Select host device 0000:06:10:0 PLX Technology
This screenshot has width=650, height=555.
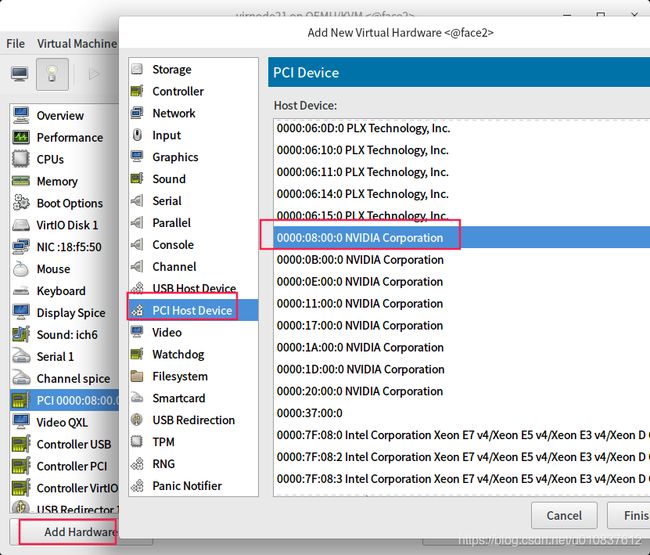pos(461,150)
